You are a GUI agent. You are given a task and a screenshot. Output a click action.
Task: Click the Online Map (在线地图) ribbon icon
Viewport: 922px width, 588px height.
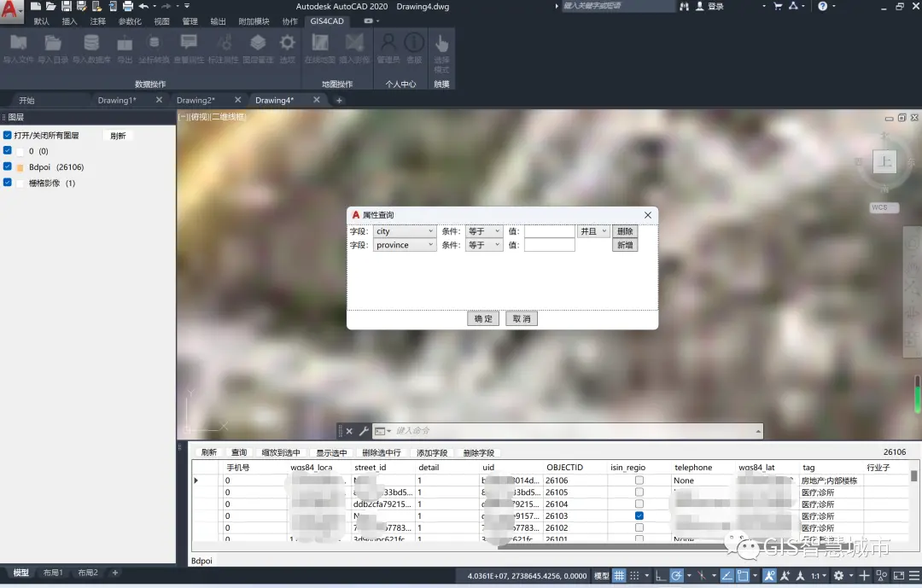(x=320, y=43)
